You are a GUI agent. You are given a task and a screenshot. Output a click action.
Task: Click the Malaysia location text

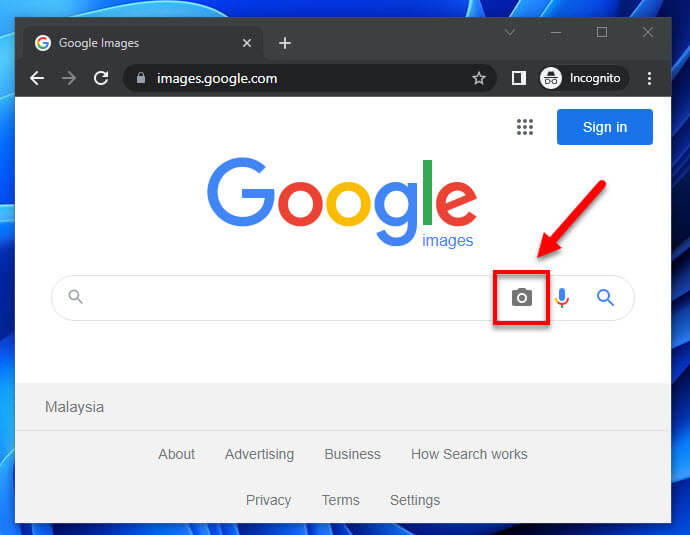(74, 407)
